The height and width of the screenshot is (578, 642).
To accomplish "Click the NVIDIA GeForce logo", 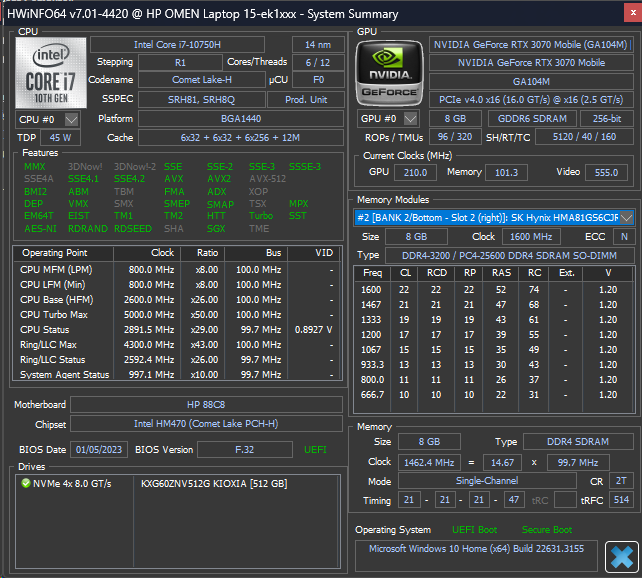I will tap(389, 73).
